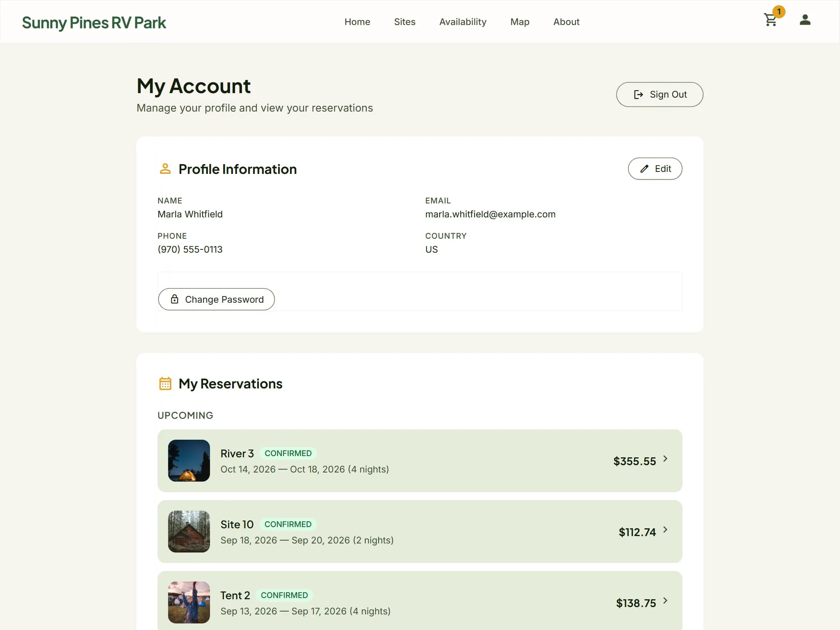Click the cart badge showing 1
Image resolution: width=840 pixels, height=630 pixels.
point(778,12)
